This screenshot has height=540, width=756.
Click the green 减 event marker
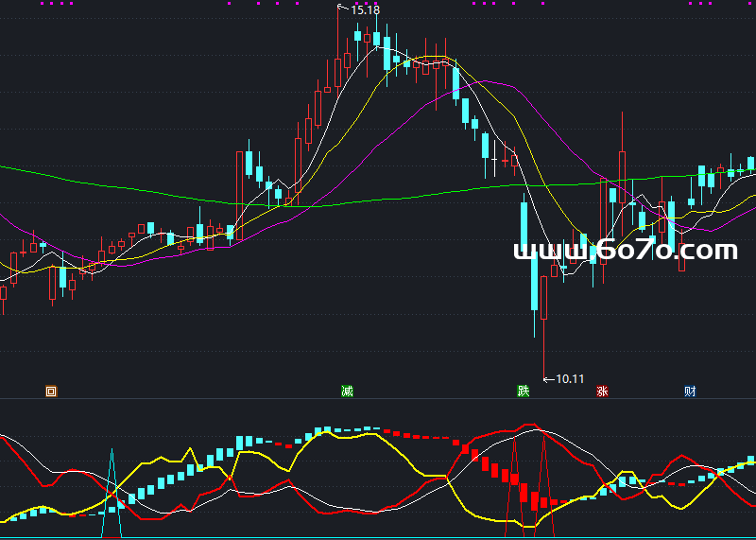[x=347, y=391]
